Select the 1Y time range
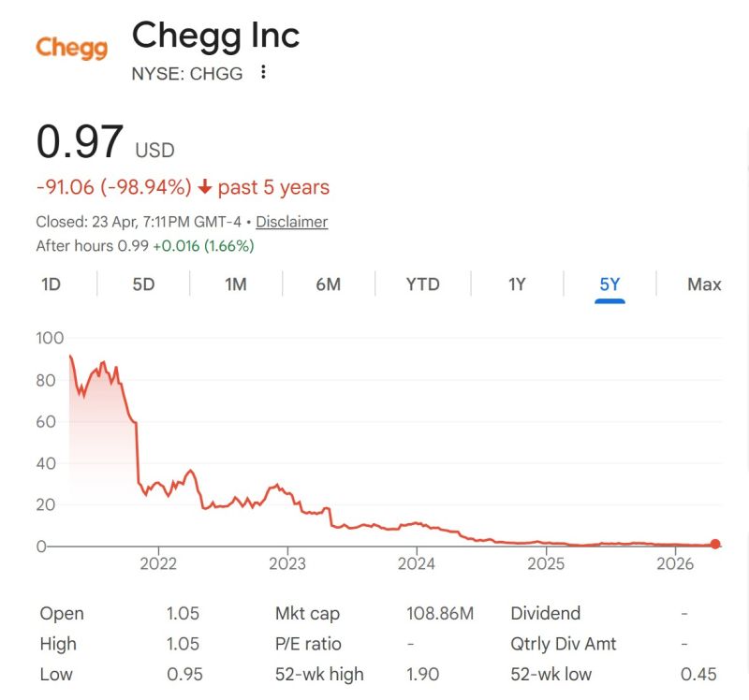The image size is (749, 700). pos(515,284)
